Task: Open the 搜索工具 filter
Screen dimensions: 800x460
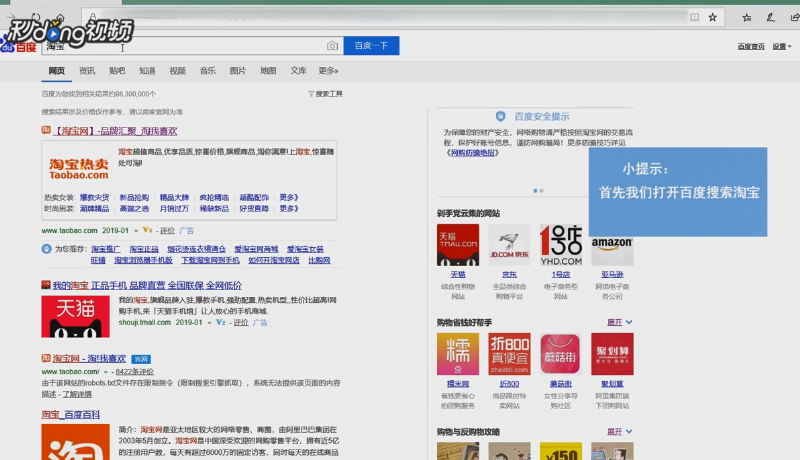Action: (x=326, y=94)
